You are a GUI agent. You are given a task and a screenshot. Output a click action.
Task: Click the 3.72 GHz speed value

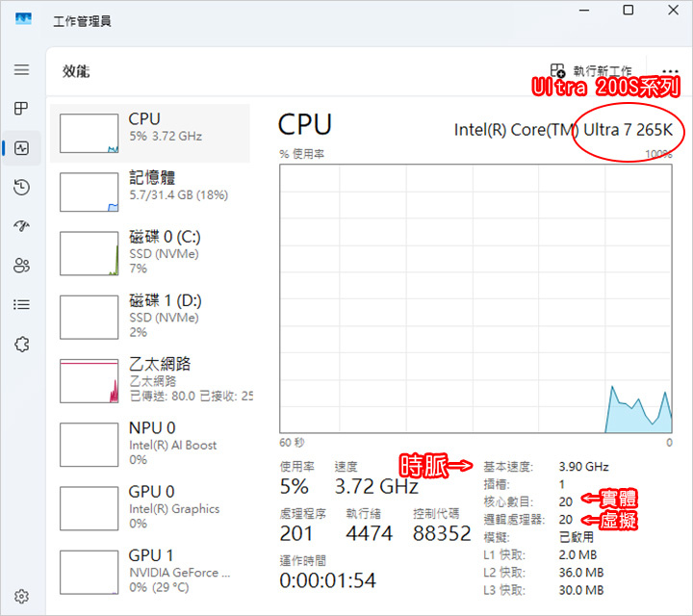pyautogui.click(x=376, y=486)
